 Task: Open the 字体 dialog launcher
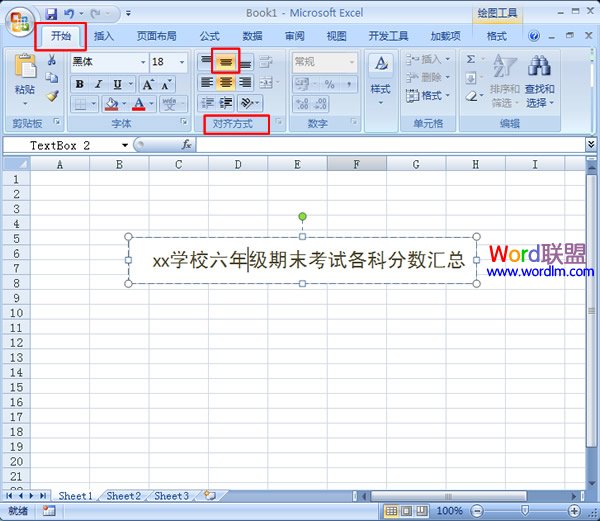pyautogui.click(x=184, y=122)
